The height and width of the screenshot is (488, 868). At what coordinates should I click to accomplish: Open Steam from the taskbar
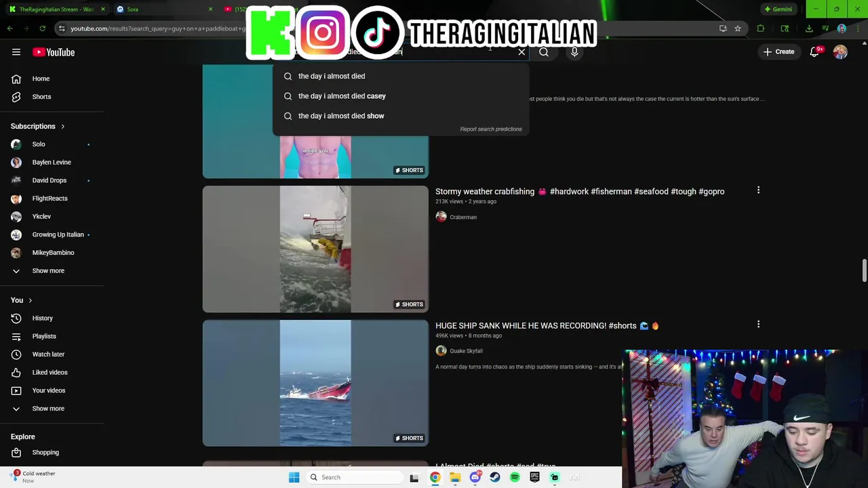pos(495,477)
